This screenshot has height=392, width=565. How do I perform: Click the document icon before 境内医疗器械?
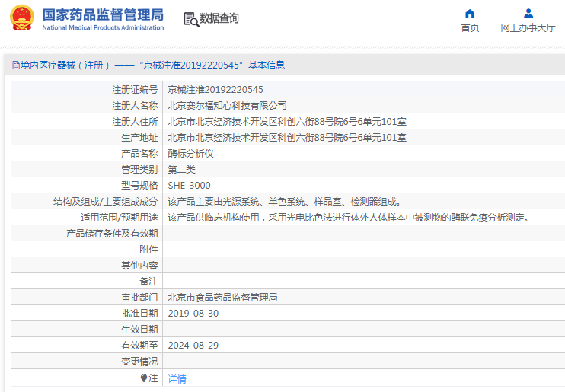(x=14, y=65)
